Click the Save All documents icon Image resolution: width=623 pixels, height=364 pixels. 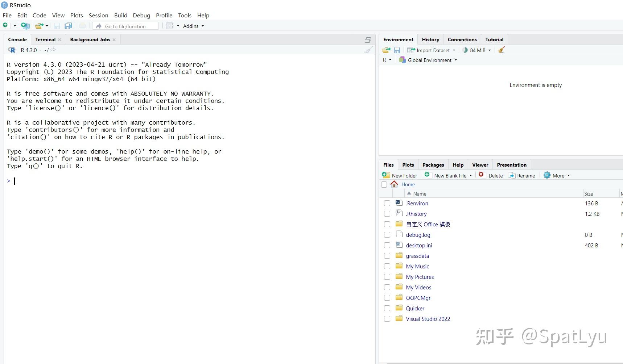click(x=68, y=26)
